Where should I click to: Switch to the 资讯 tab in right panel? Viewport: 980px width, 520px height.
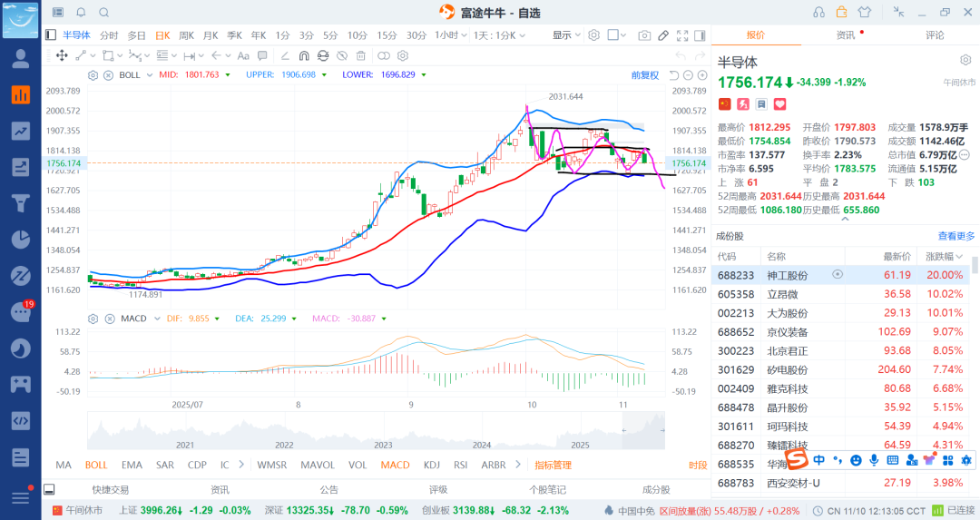[845, 35]
